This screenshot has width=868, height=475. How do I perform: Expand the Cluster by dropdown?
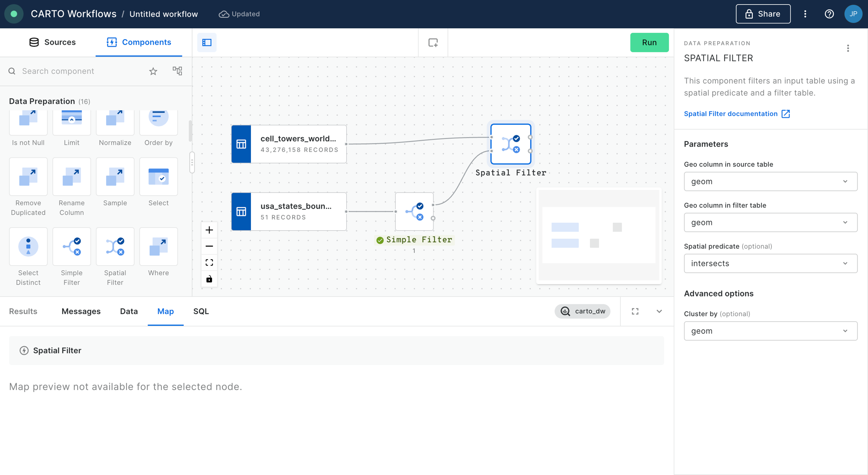coord(770,331)
